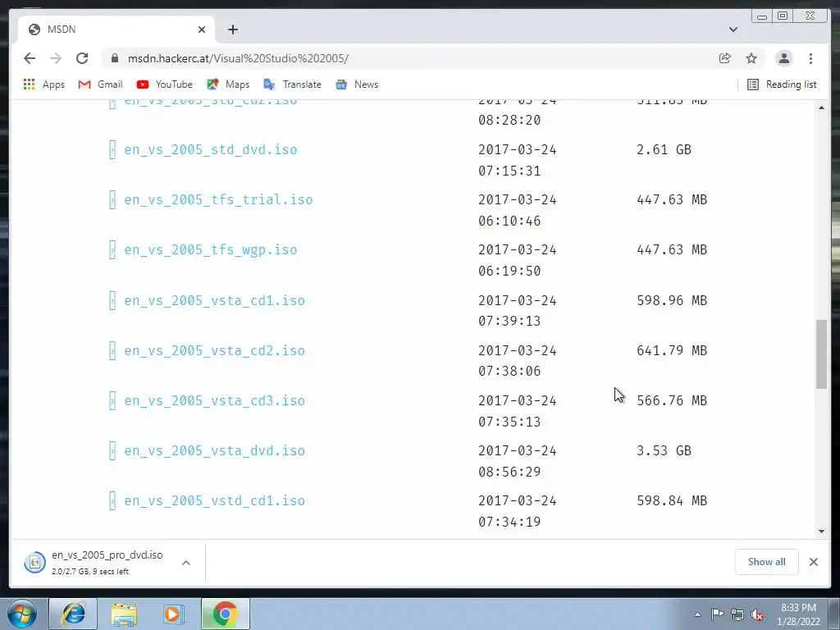Download en_vs_2005_vsta_cd1.iso
The image size is (840, 630).
214,300
